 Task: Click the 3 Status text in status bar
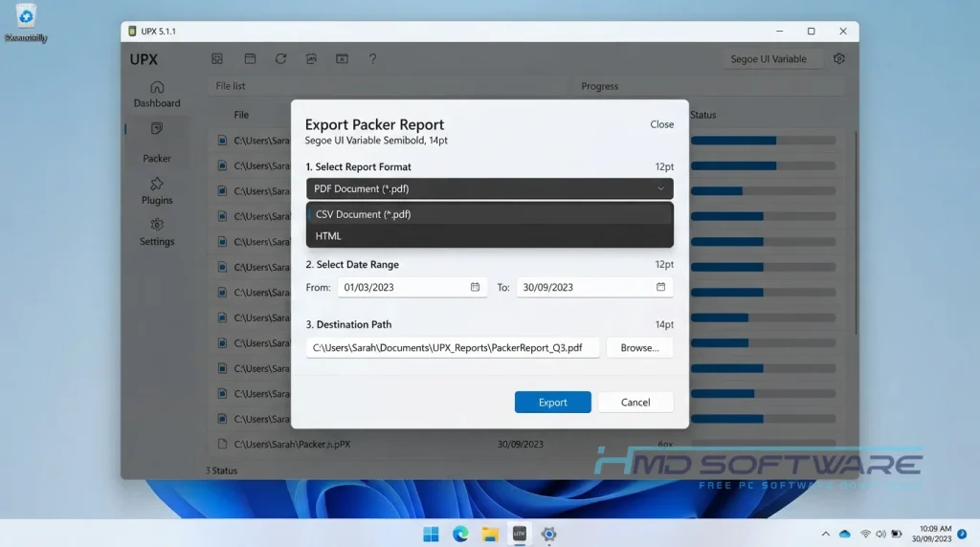(x=221, y=470)
